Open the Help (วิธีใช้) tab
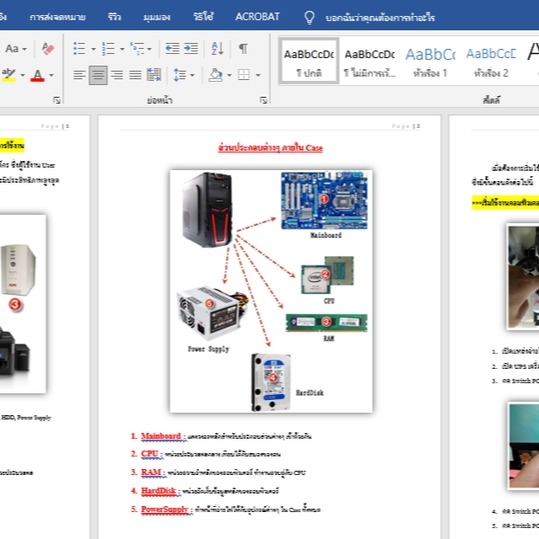The image size is (539, 539). pyautogui.click(x=203, y=17)
